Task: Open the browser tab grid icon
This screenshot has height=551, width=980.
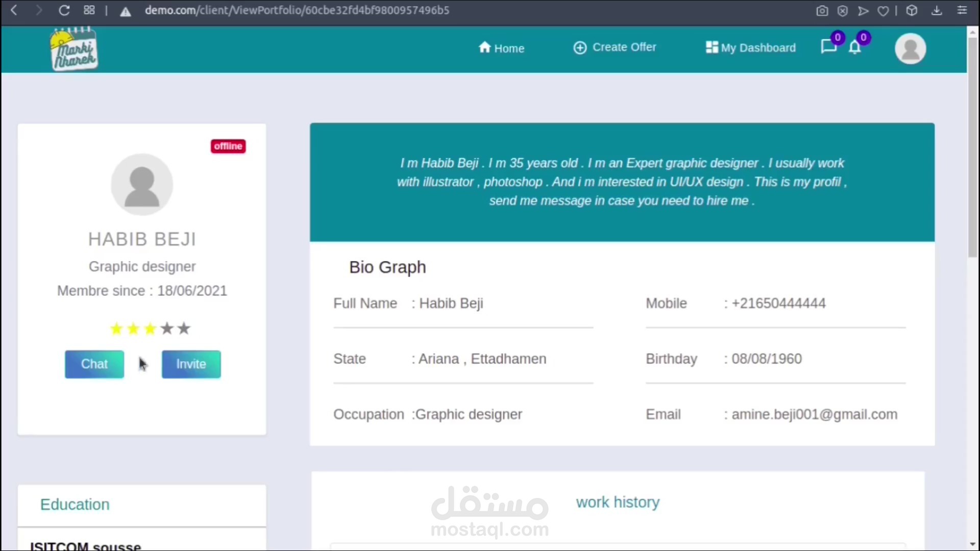Action: point(89,10)
